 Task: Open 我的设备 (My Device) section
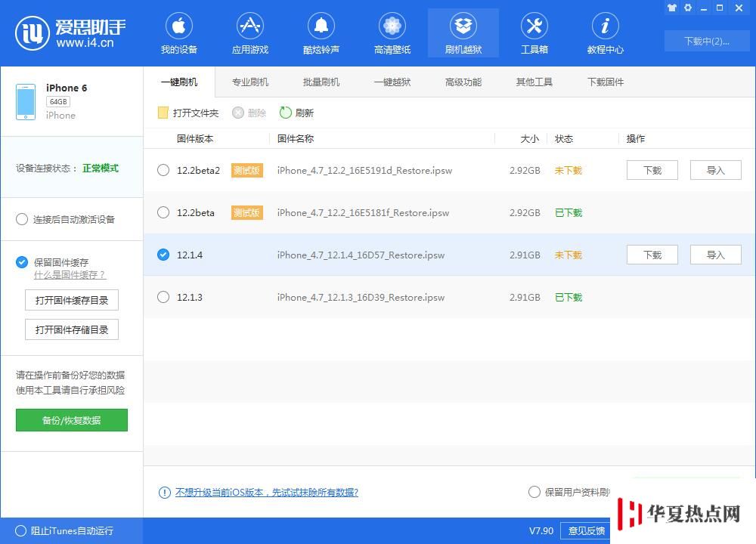179,33
